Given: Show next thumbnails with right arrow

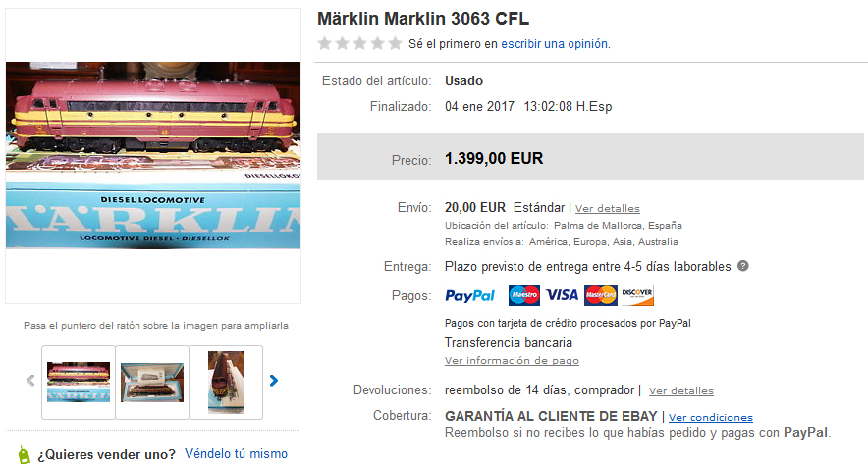Looking at the screenshot, I should point(274,381).
